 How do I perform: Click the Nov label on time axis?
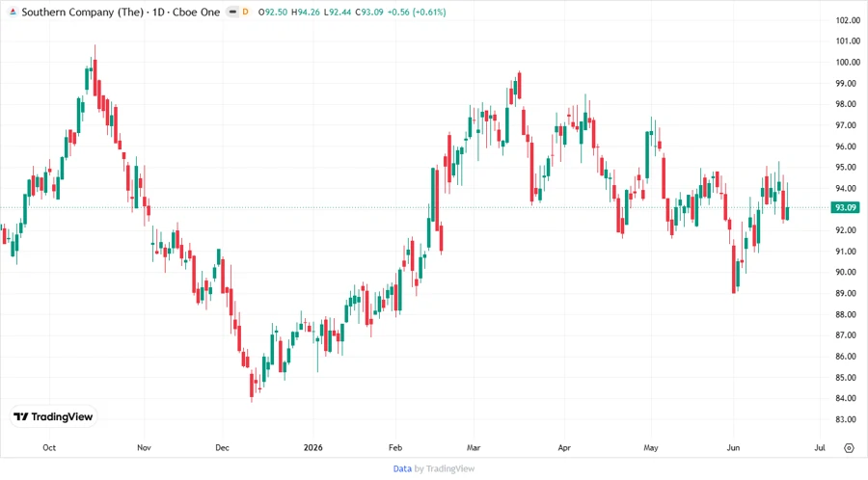pos(144,447)
